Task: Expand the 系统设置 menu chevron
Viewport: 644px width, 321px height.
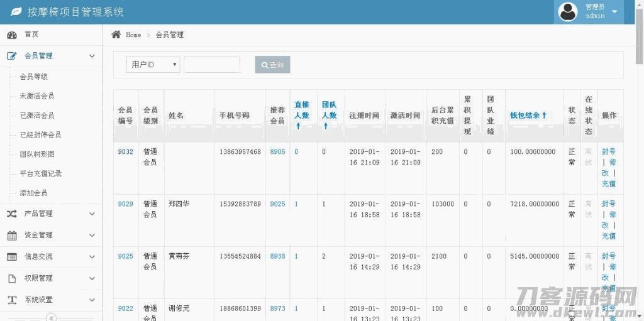Action: coord(92,300)
